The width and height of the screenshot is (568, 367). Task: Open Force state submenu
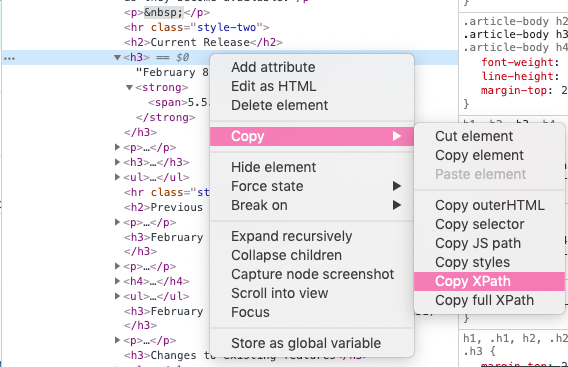[x=312, y=186]
